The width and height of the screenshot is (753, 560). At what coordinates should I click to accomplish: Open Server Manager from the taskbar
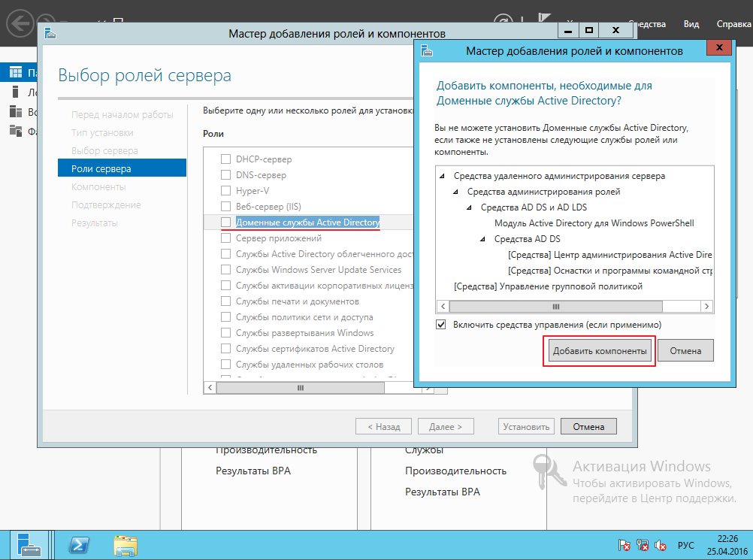click(28, 544)
